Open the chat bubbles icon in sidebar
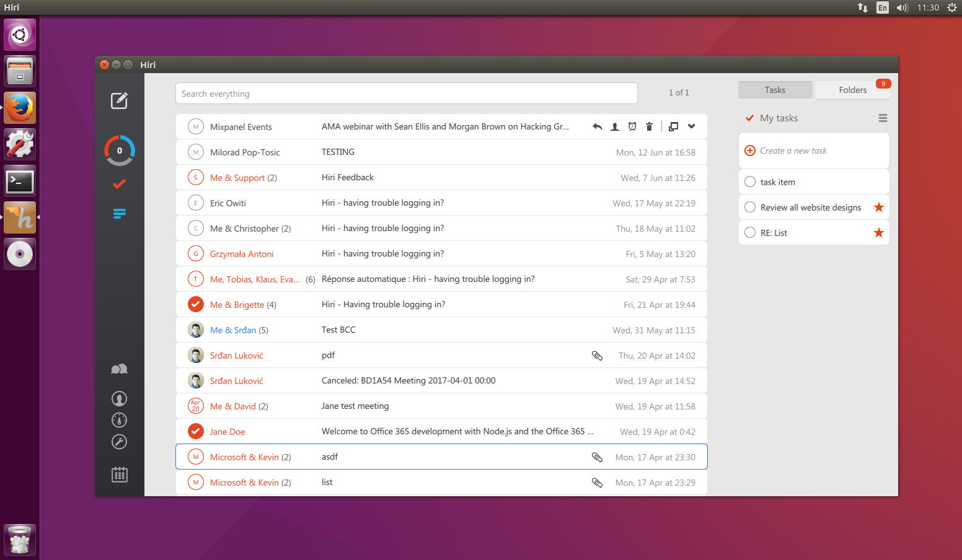Screen dimensions: 962x560 [119, 369]
